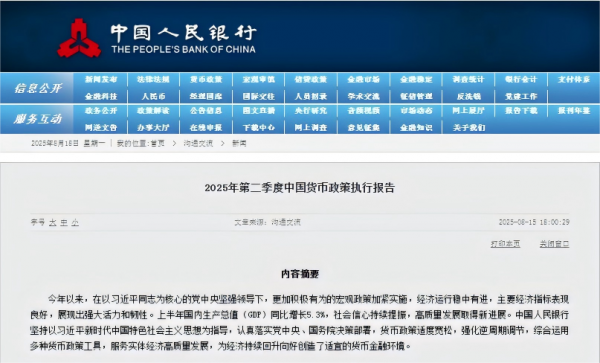Image resolution: width=600 pixels, height=363 pixels.
Task: Open the 金融科技 navigation item
Action: coord(101,96)
